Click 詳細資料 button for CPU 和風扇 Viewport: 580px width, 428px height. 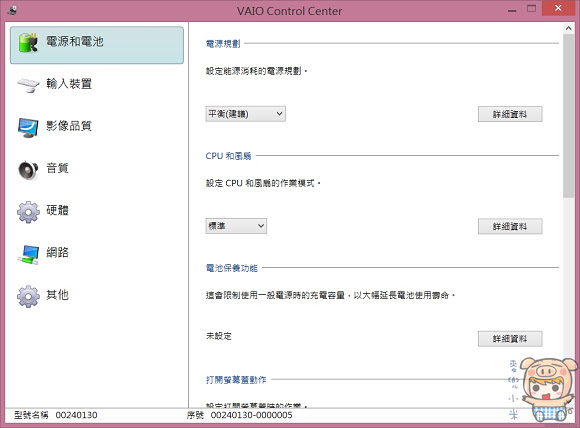510,226
